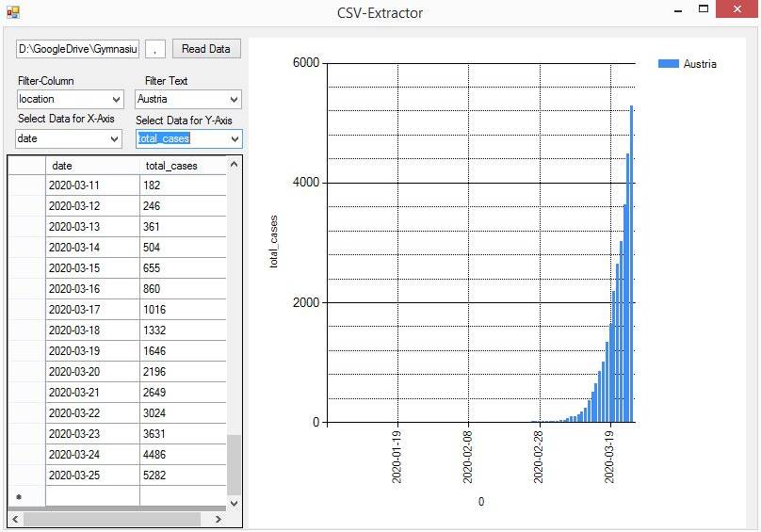
Task: Click the Read Data button
Action: (x=206, y=49)
